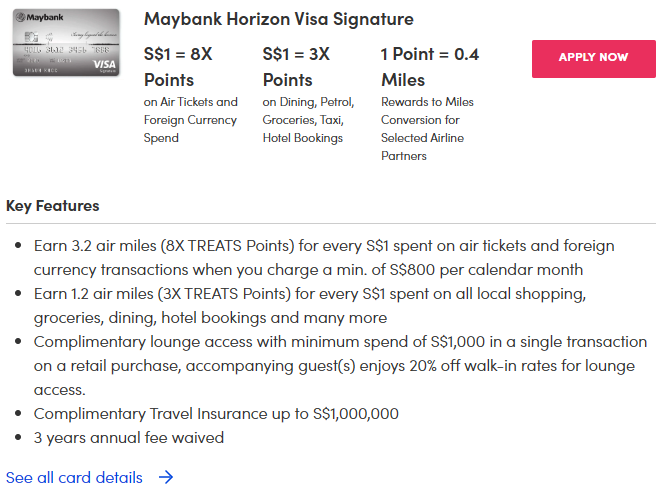Click the chip on the card image
This screenshot has height=493, width=656.
pyautogui.click(x=32, y=38)
